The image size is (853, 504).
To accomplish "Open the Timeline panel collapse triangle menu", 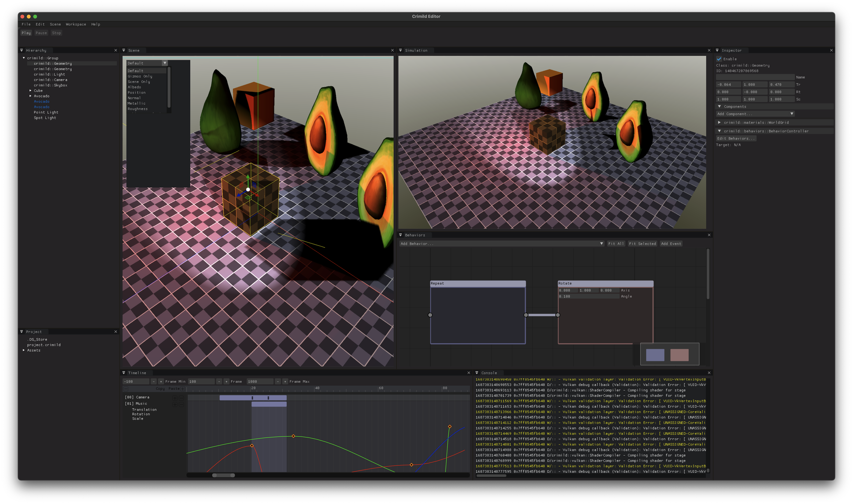I will point(124,373).
